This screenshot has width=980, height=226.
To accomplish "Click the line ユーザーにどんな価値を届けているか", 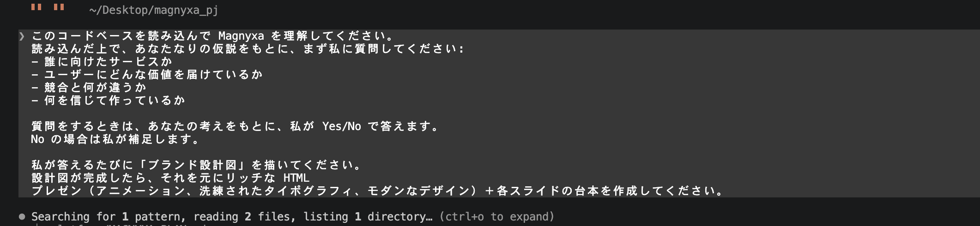I will [x=153, y=75].
